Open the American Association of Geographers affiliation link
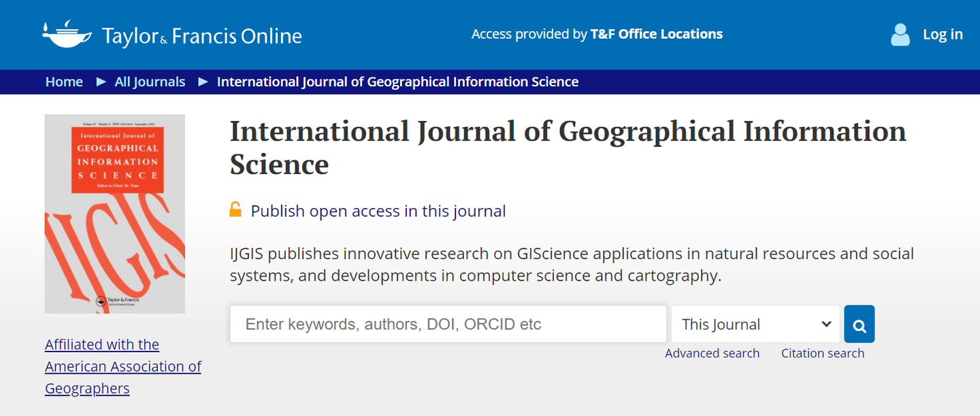The height and width of the screenshot is (416, 980). tap(122, 366)
